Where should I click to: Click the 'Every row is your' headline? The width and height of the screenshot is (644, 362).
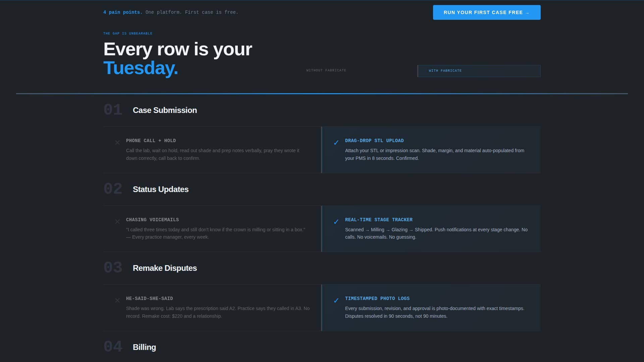178,49
